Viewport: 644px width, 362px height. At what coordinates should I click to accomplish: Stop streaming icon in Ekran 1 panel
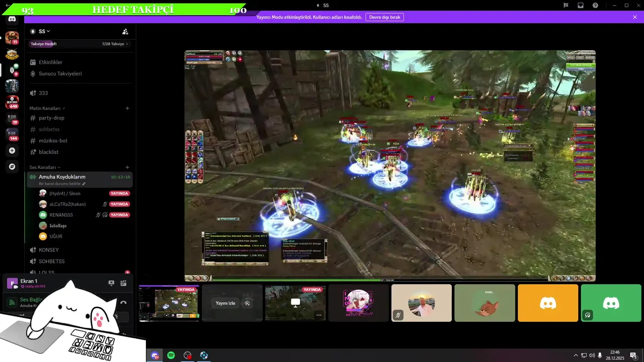(x=111, y=283)
